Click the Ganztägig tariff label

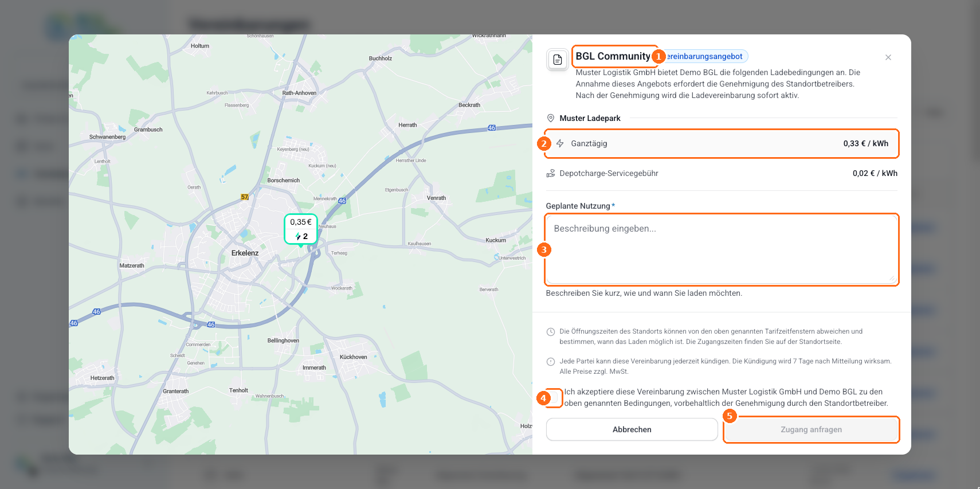589,143
